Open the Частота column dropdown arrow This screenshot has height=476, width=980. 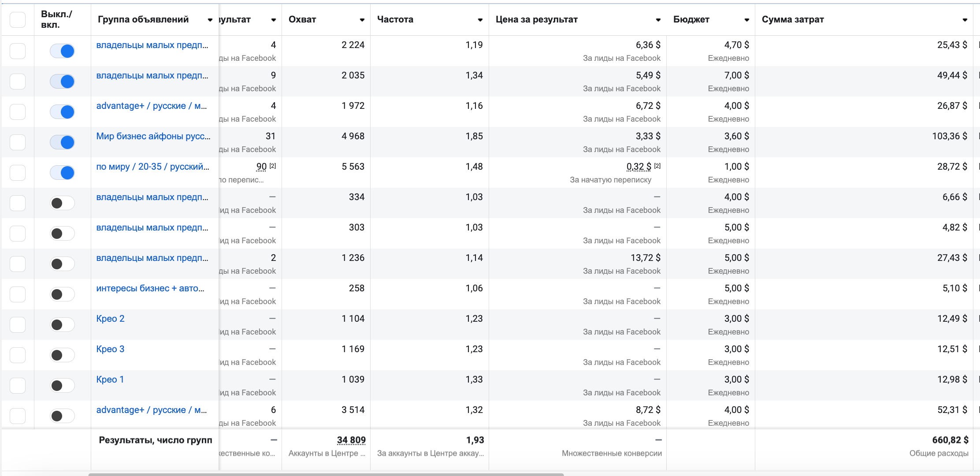(480, 20)
